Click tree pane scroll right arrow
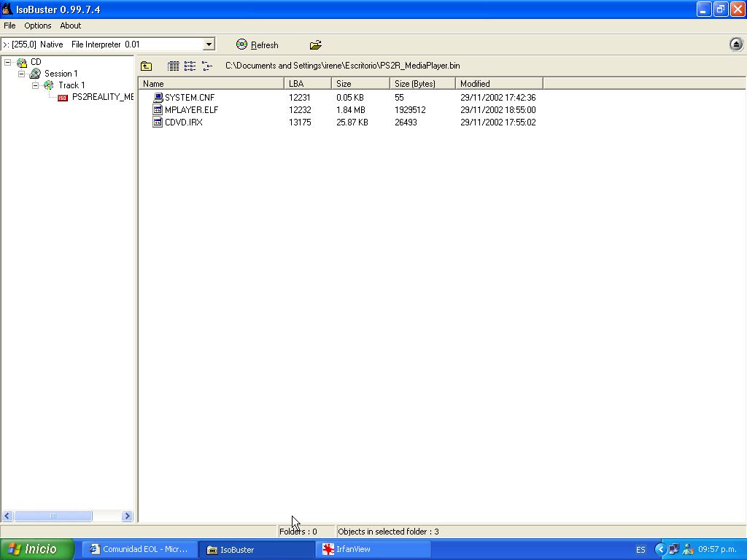Image resolution: width=747 pixels, height=560 pixels. click(x=127, y=516)
